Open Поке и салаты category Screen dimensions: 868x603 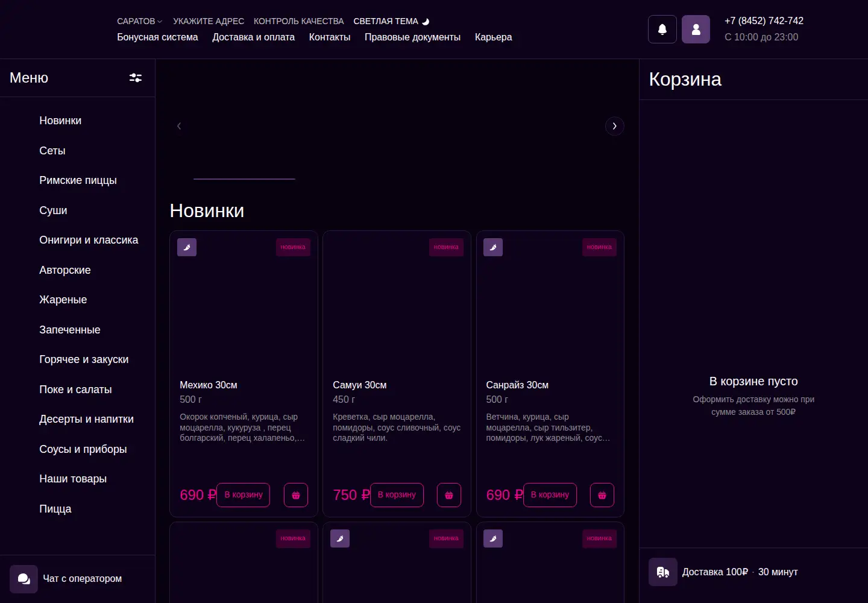[x=75, y=390]
